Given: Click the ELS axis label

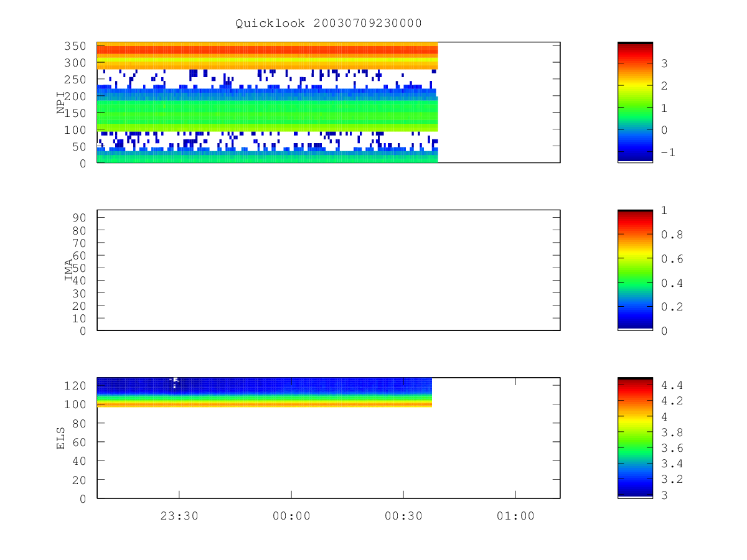Looking at the screenshot, I should pos(61,437).
